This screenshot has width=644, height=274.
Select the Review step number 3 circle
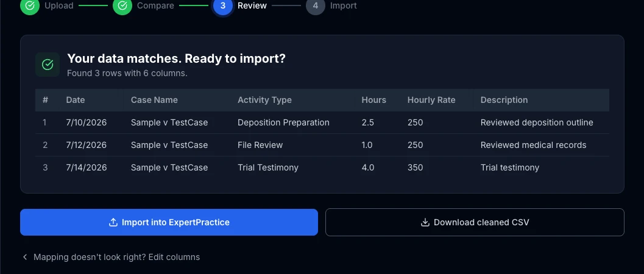click(223, 5)
